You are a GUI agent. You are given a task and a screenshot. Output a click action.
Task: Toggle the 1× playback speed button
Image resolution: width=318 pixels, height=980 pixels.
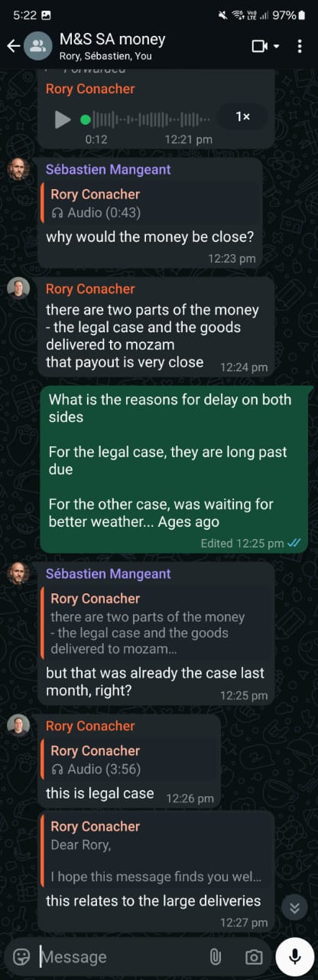tap(242, 116)
